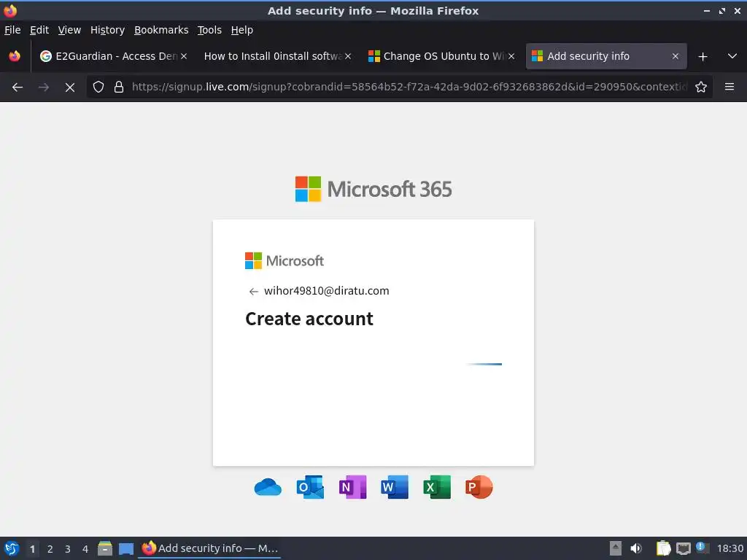Minimize the Firefox window
Image resolution: width=747 pixels, height=560 pixels.
pyautogui.click(x=707, y=10)
